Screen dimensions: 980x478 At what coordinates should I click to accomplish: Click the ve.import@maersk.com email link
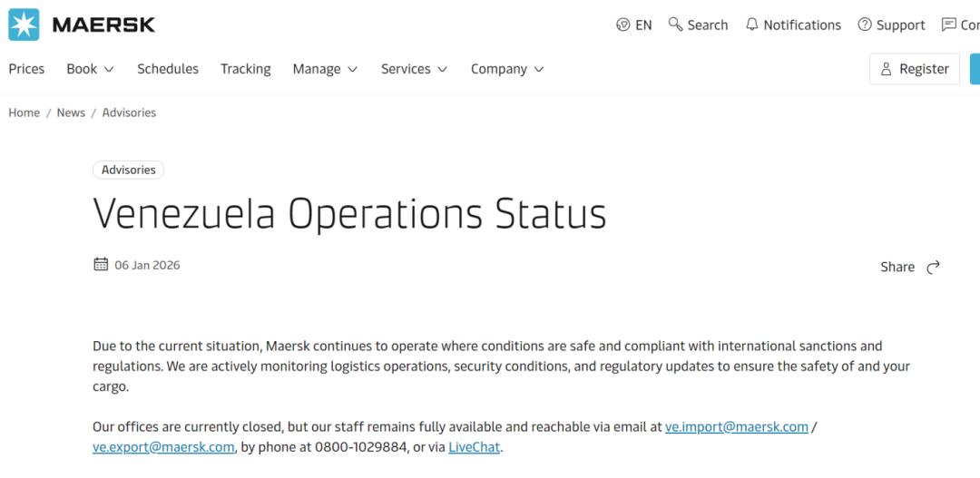coord(736,426)
